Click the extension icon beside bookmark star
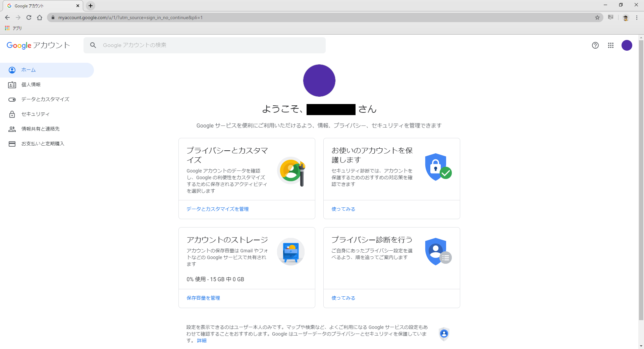The height and width of the screenshot is (349, 644). coord(611,17)
